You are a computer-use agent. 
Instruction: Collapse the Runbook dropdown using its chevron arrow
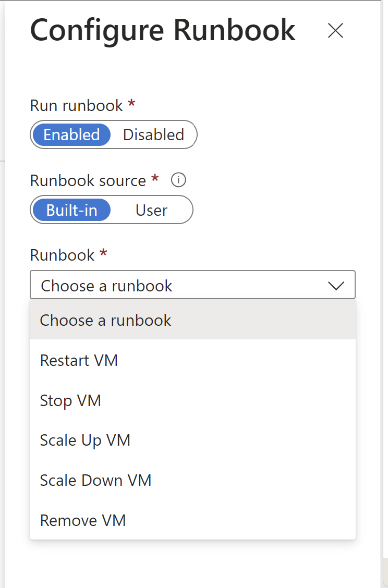(x=336, y=286)
